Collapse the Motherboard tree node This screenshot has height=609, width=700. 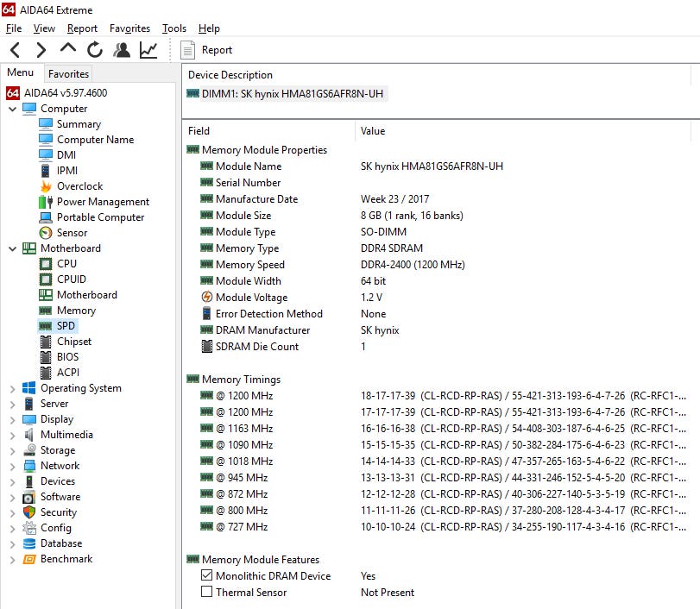coord(12,248)
